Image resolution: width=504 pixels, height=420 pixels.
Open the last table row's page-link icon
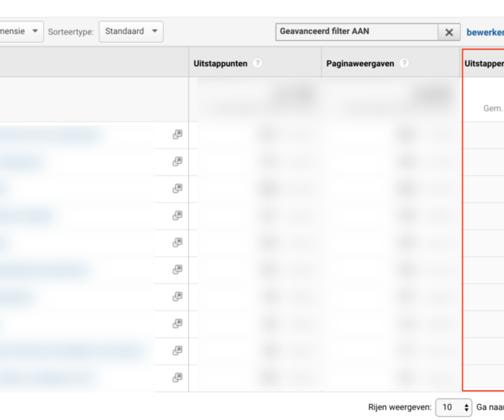[x=177, y=378]
